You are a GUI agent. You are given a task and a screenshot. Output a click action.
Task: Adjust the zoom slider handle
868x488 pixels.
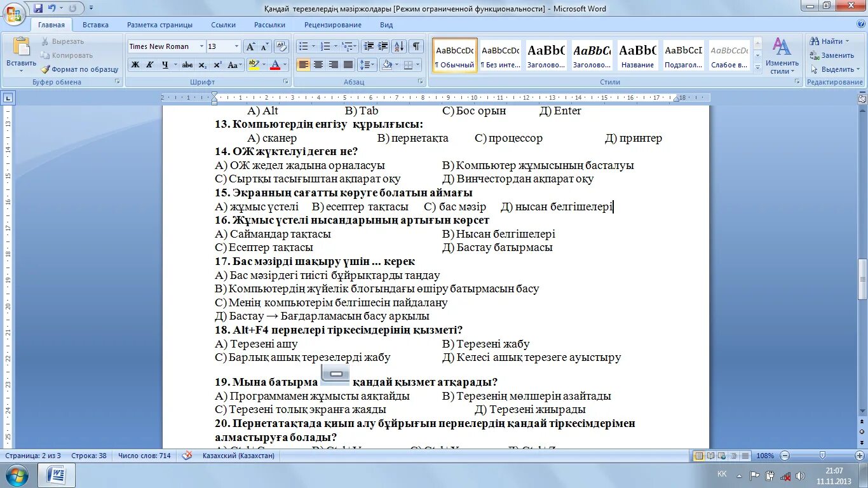(x=823, y=456)
